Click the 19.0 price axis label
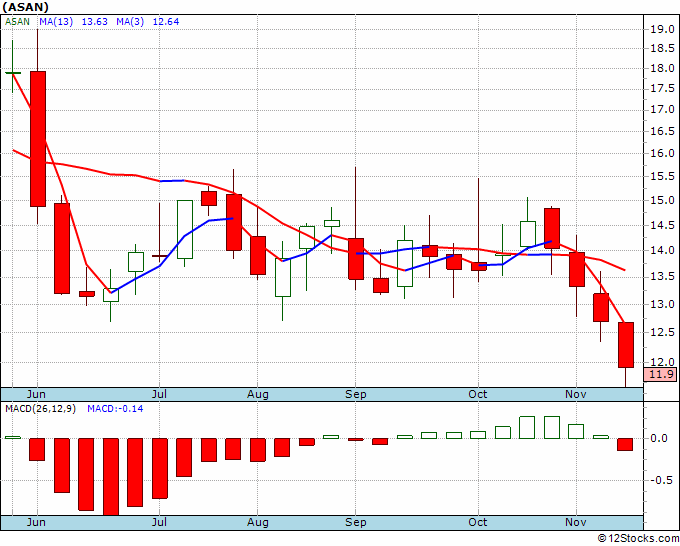 662,29
